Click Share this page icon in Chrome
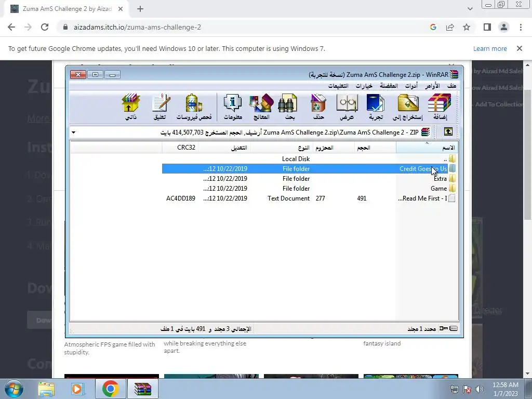 (x=450, y=27)
